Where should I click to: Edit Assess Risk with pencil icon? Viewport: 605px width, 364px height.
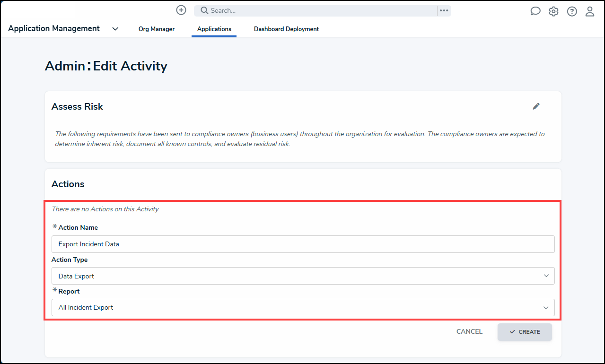pos(536,106)
